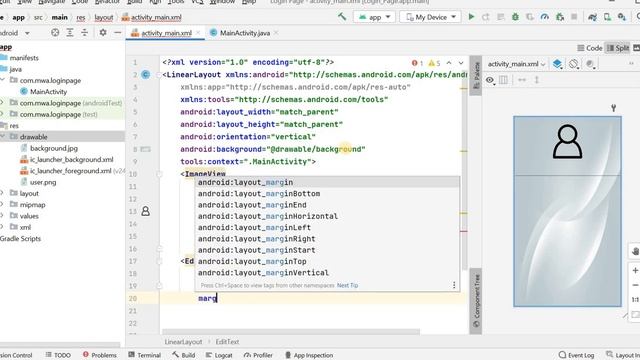640x360 pixels.
Task: Switch editor to Code view mode
Action: click(x=590, y=48)
